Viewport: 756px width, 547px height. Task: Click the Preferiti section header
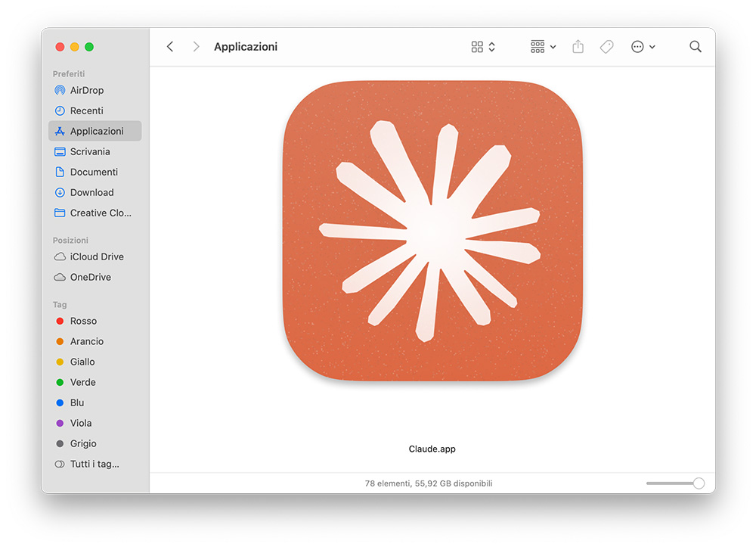(x=69, y=74)
